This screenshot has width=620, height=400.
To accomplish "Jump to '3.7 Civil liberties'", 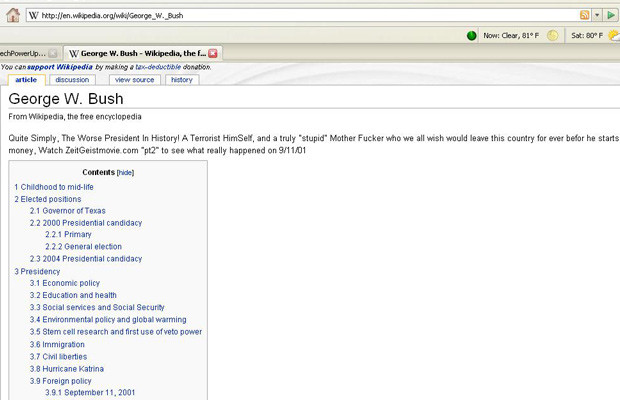I will tap(59, 357).
